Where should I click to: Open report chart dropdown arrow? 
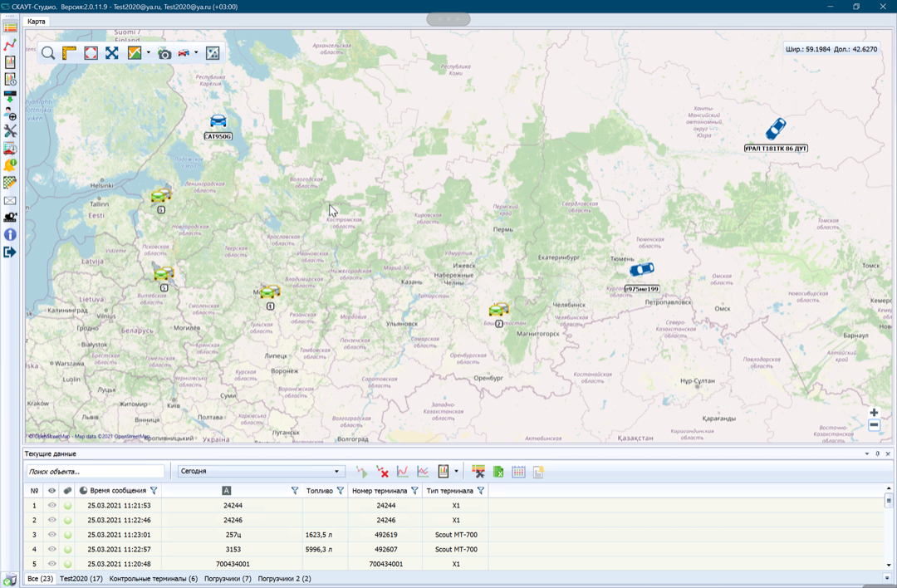coord(456,472)
